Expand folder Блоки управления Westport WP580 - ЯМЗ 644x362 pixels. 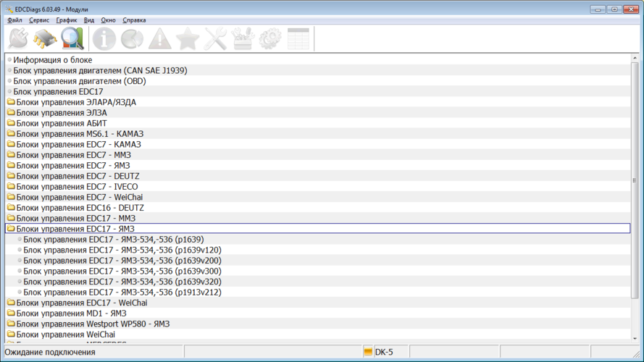click(317, 324)
